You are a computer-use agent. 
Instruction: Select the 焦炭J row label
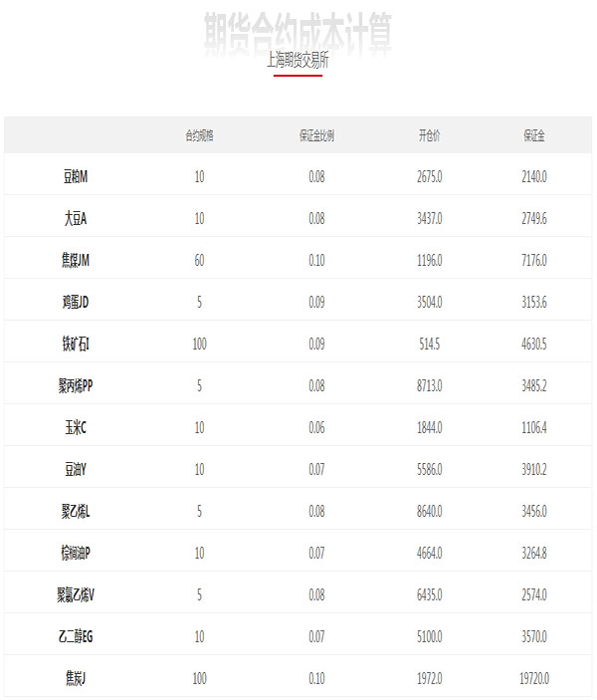click(x=76, y=678)
